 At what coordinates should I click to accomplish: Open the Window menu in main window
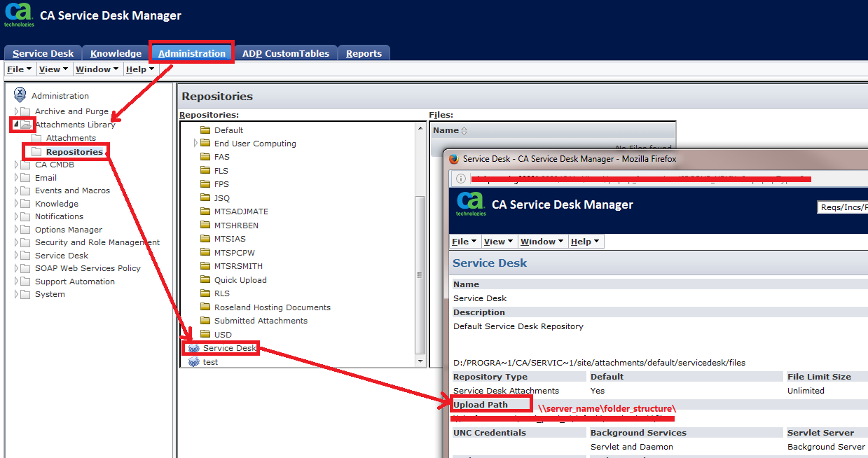97,69
